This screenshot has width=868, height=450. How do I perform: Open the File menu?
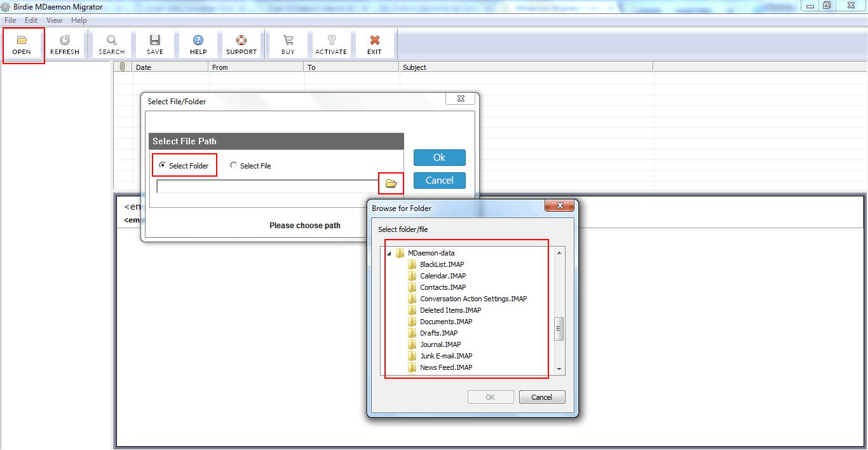point(10,20)
